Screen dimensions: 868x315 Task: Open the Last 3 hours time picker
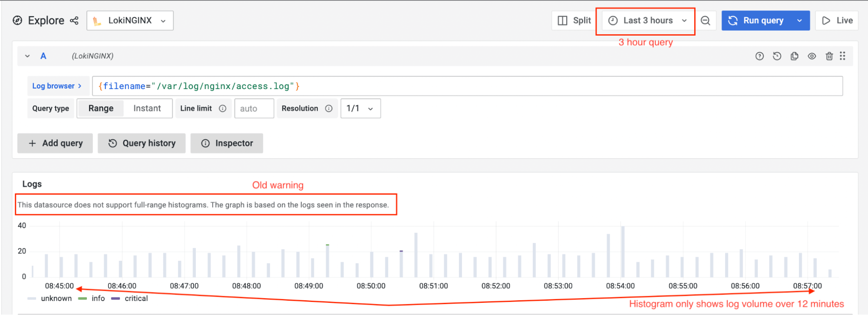pyautogui.click(x=647, y=21)
